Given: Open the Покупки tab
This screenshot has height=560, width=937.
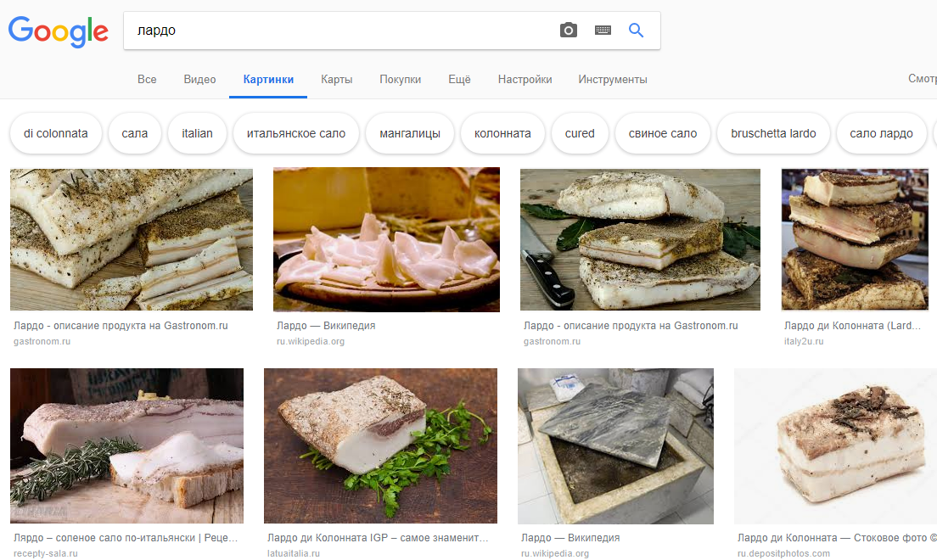Looking at the screenshot, I should [401, 80].
